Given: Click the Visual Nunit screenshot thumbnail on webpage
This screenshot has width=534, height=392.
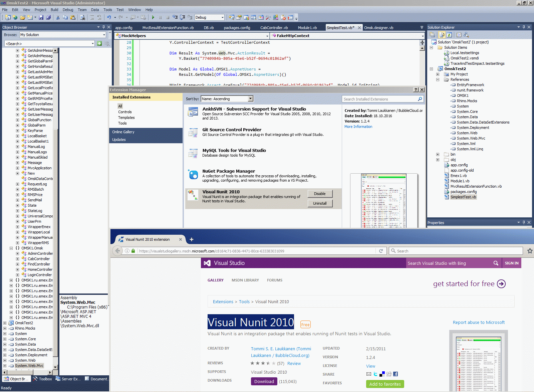Looking at the screenshot, I should [x=478, y=362].
